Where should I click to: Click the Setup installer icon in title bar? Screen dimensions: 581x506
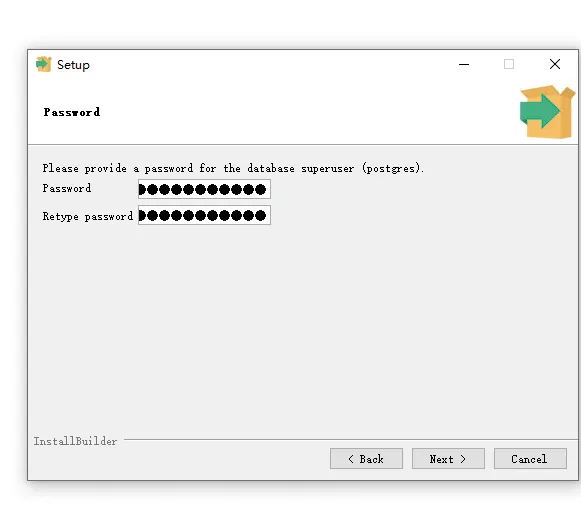click(44, 64)
